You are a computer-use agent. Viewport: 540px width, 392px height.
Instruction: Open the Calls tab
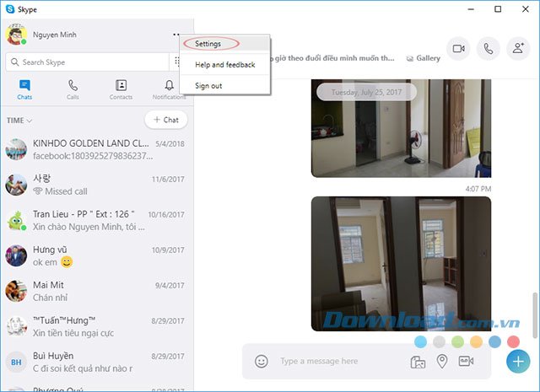[x=73, y=89]
